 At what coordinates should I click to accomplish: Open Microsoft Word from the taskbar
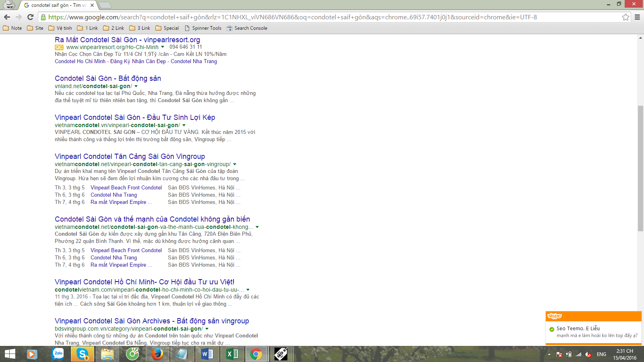tap(207, 354)
